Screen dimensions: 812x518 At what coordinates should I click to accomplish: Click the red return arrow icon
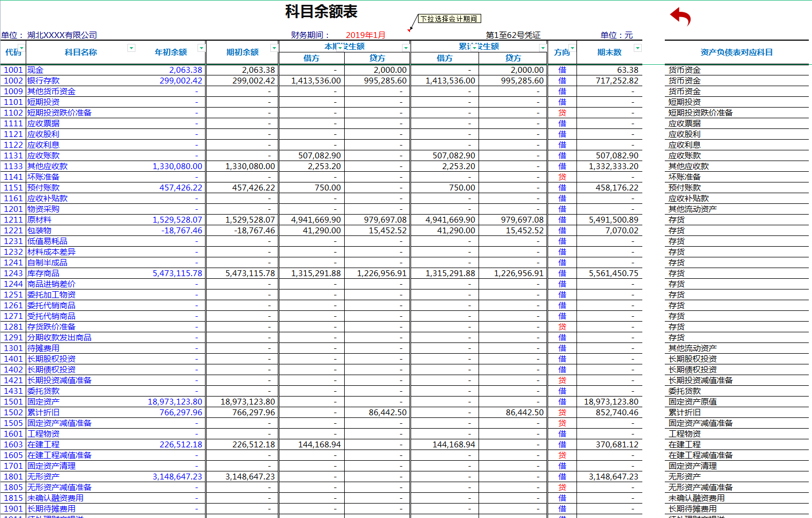click(680, 17)
